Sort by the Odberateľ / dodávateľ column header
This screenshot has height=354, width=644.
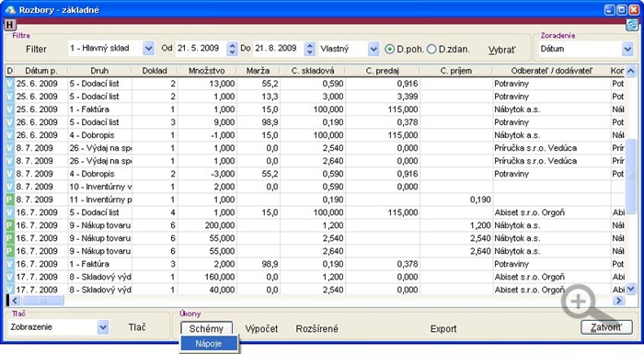pyautogui.click(x=552, y=71)
